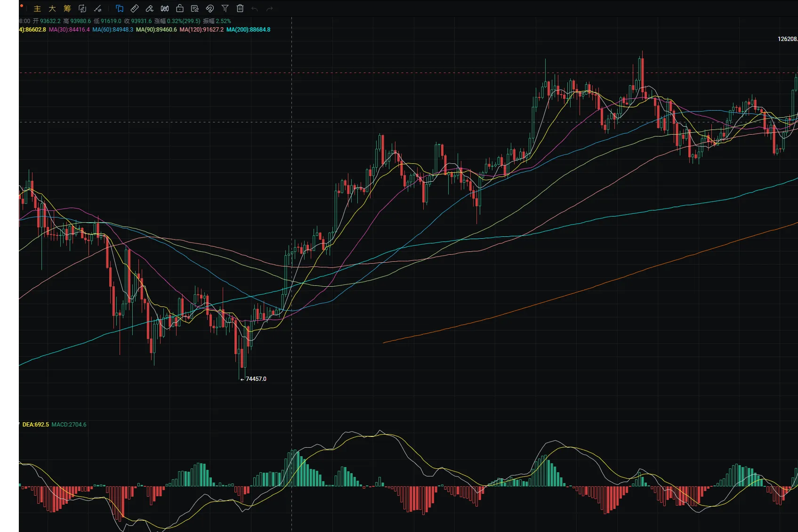
Task: Click the MACD value label
Action: pos(69,425)
